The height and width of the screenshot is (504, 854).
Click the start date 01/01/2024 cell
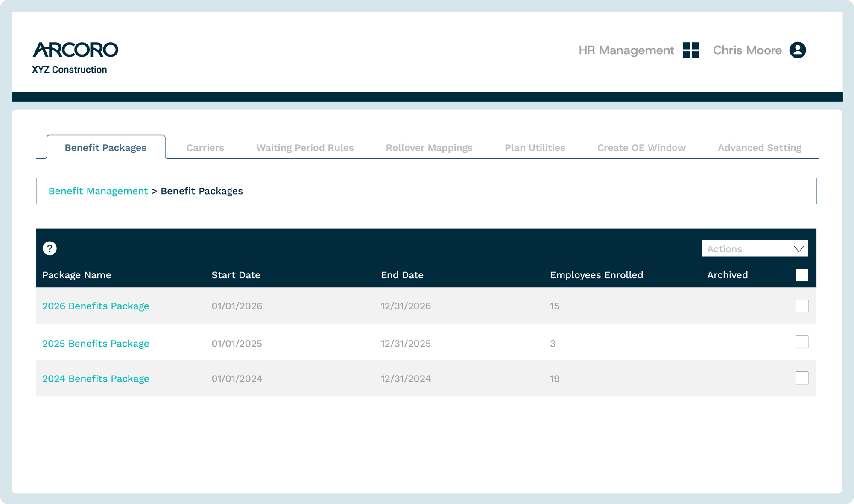(x=237, y=379)
